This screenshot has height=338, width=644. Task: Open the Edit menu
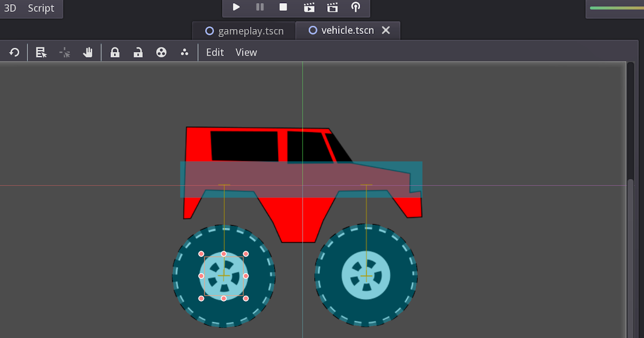click(x=215, y=52)
